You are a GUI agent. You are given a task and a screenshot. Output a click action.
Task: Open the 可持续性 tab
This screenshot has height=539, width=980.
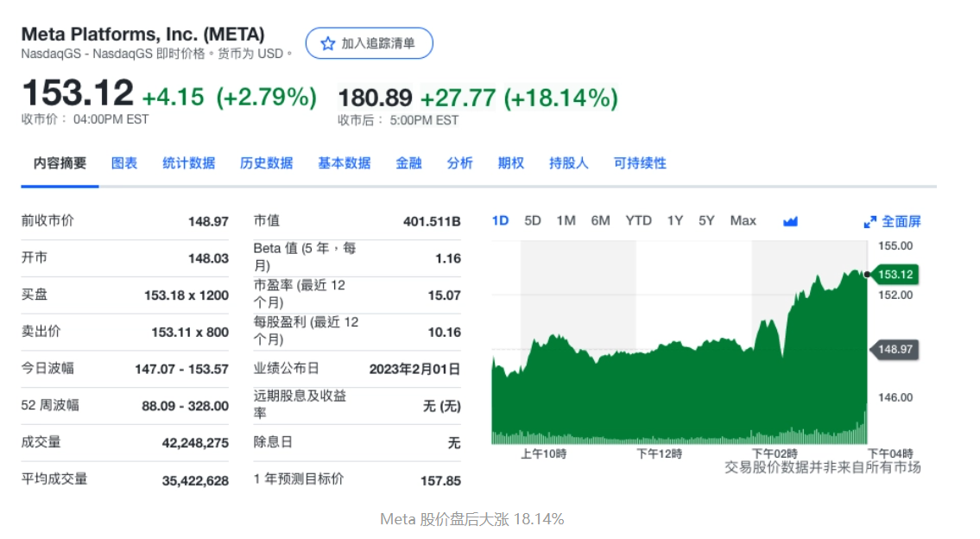click(x=640, y=163)
